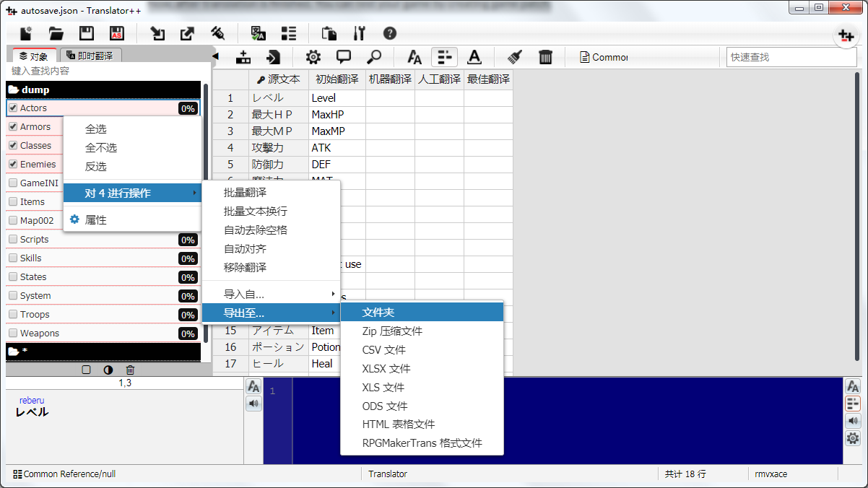868x488 pixels.
Task: Collapse the left panel with arrow
Action: click(x=215, y=56)
